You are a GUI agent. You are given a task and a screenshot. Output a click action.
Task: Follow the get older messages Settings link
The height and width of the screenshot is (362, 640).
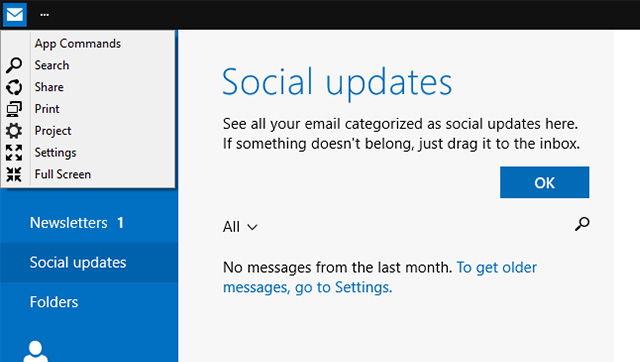click(380, 278)
